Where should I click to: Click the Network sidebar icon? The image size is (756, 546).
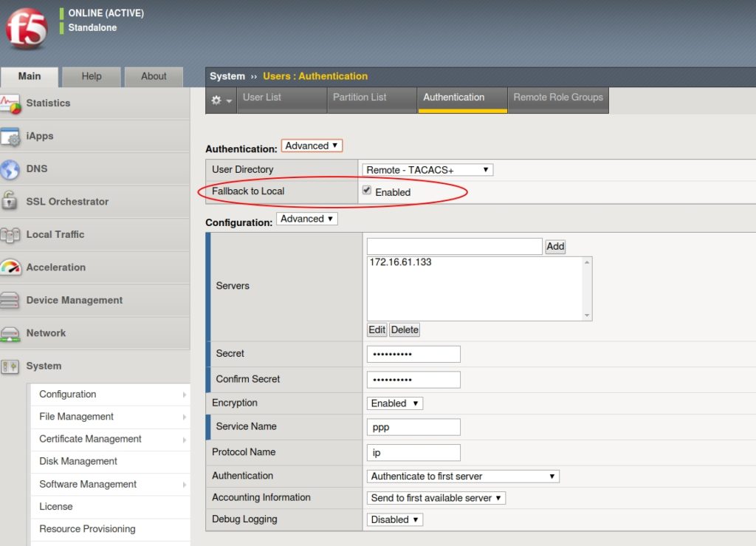coord(10,333)
